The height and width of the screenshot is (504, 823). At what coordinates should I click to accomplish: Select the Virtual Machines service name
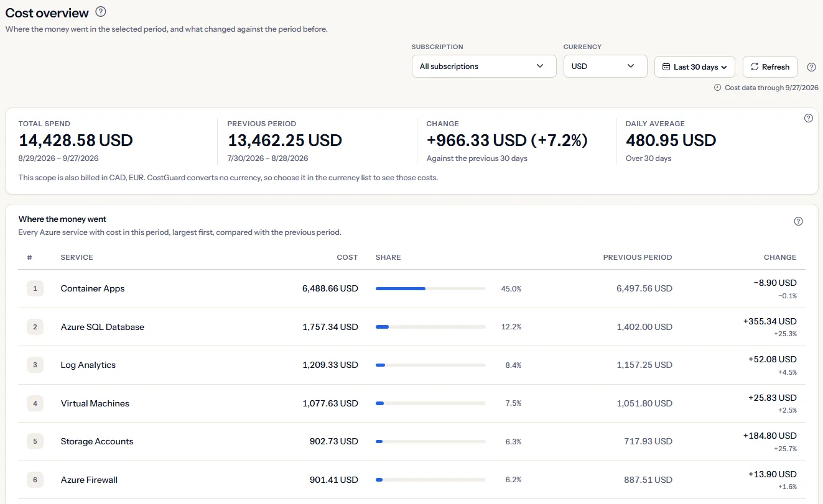95,403
